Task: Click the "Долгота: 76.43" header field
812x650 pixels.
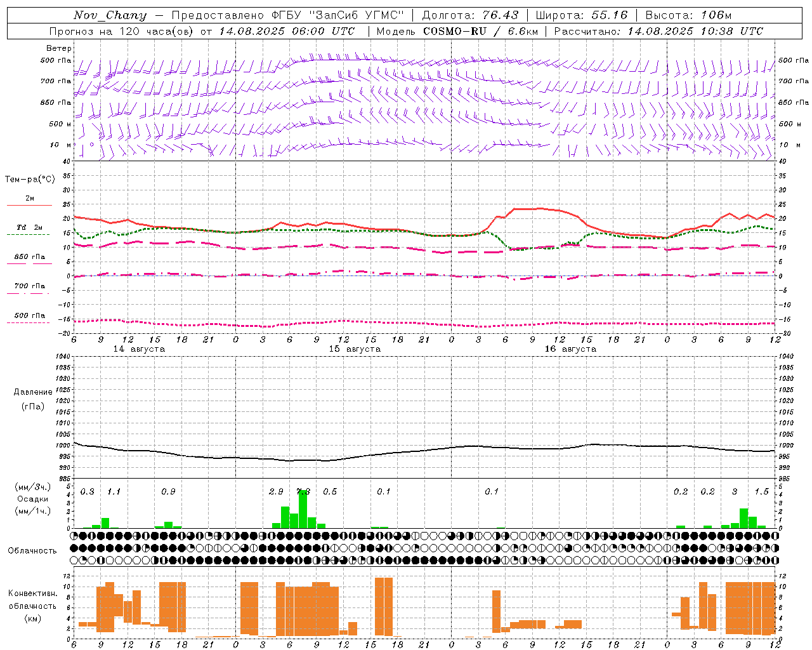Action: [x=470, y=15]
